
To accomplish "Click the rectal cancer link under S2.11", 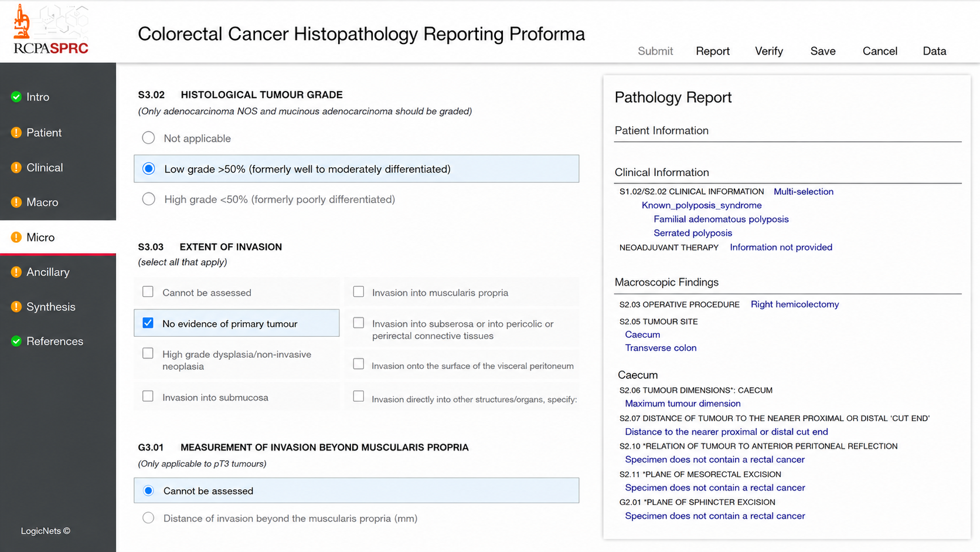I will (x=714, y=487).
